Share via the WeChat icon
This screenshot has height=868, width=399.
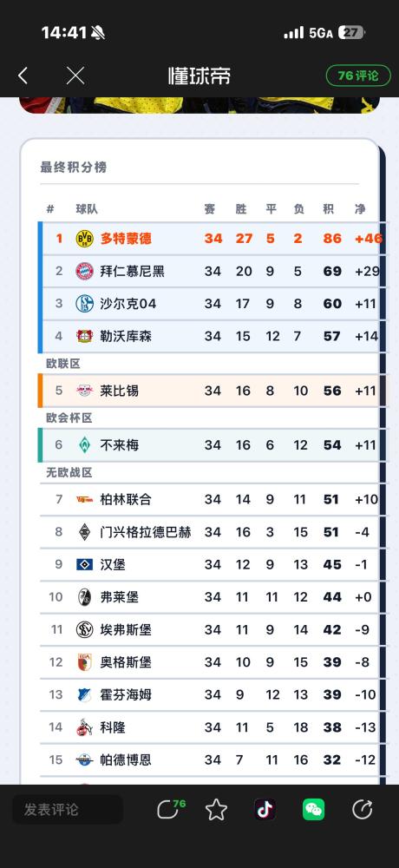click(314, 809)
